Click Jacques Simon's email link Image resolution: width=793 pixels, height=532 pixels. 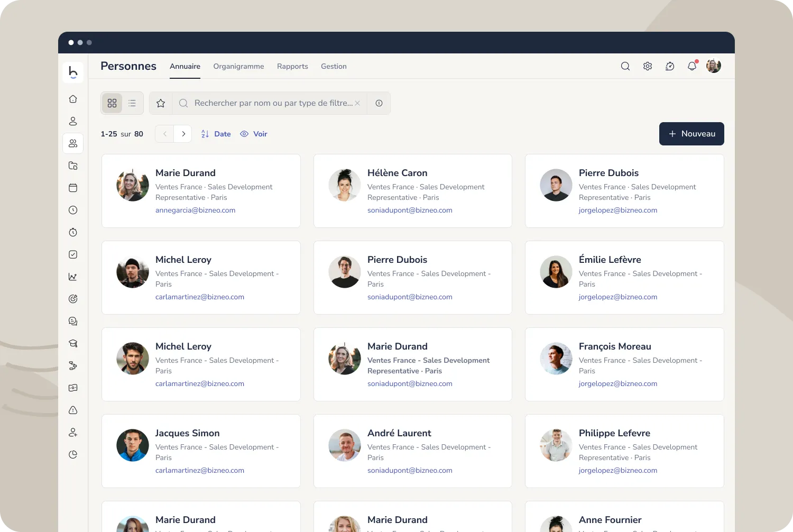(x=200, y=470)
